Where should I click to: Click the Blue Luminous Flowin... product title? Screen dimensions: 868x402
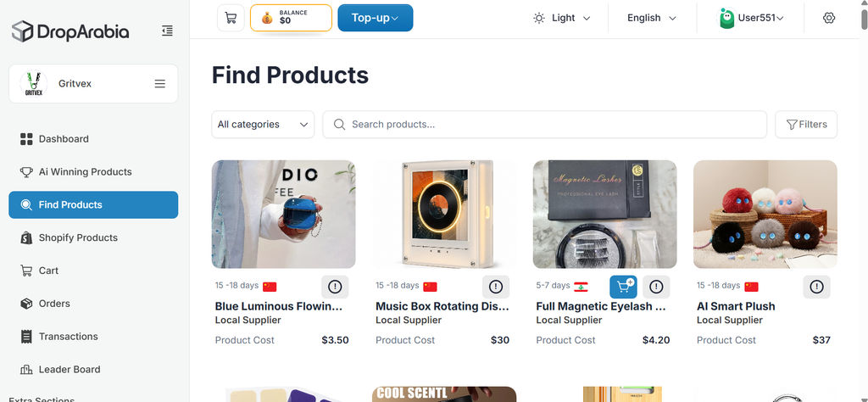click(279, 306)
